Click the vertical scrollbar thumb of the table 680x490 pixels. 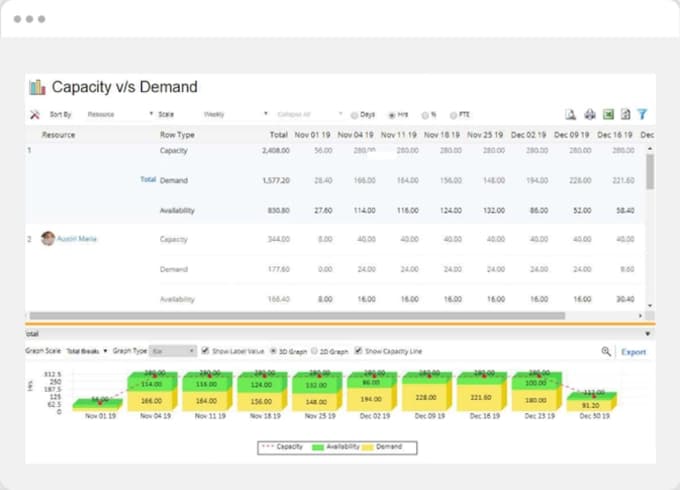pos(650,172)
